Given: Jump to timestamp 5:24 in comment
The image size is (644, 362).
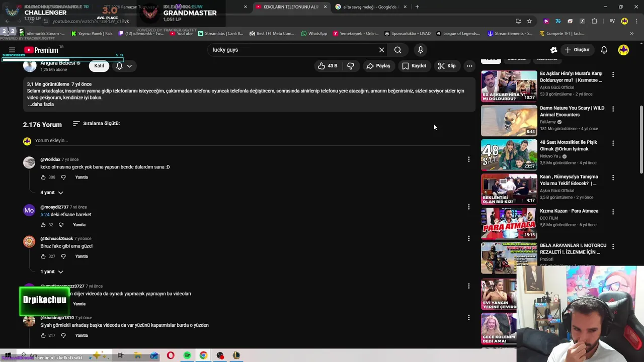Looking at the screenshot, I should tap(45, 215).
